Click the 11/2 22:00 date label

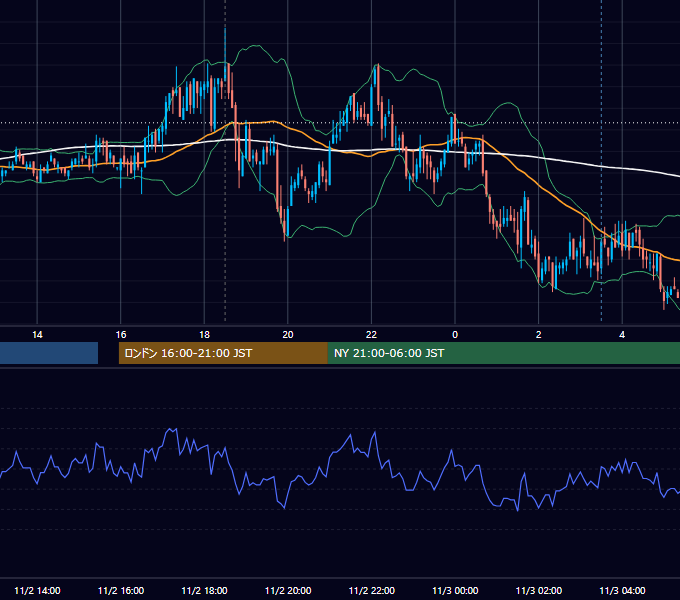[372, 590]
